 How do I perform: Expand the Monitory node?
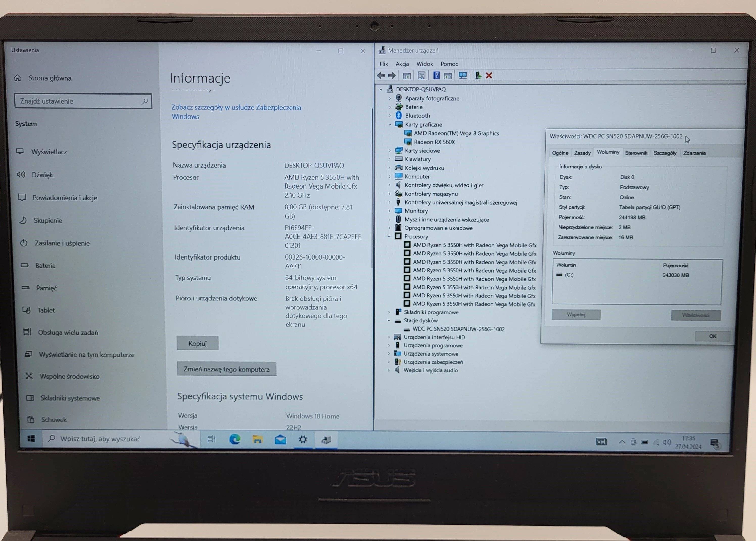[x=389, y=211]
